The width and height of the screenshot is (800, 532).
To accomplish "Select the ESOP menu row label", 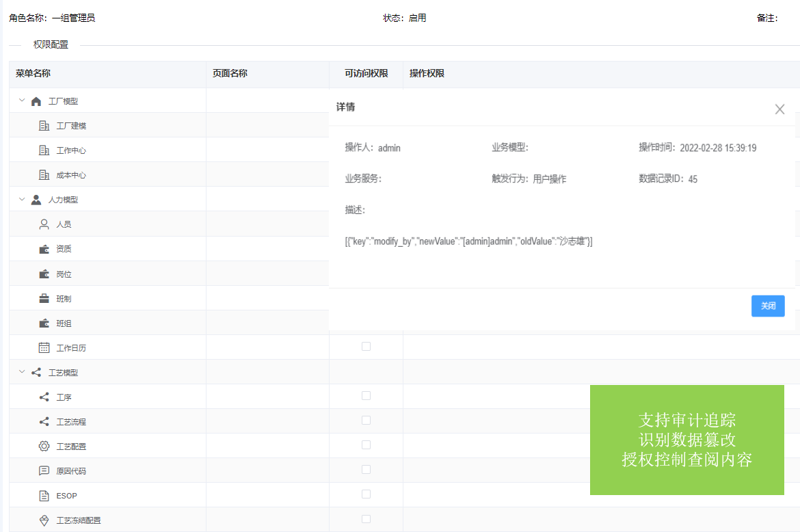I will 66,496.
